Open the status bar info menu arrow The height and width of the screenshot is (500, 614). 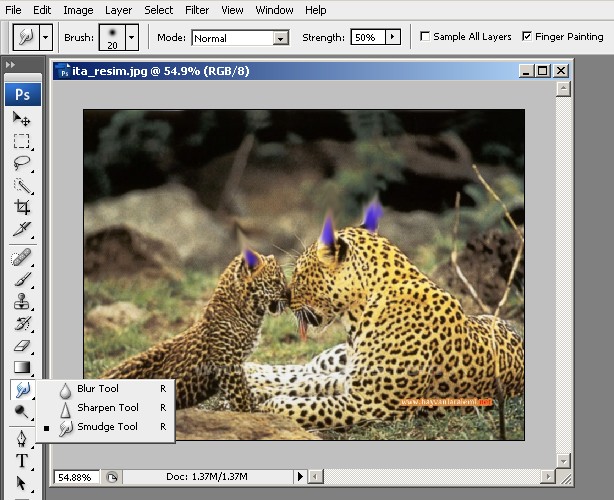pos(300,477)
